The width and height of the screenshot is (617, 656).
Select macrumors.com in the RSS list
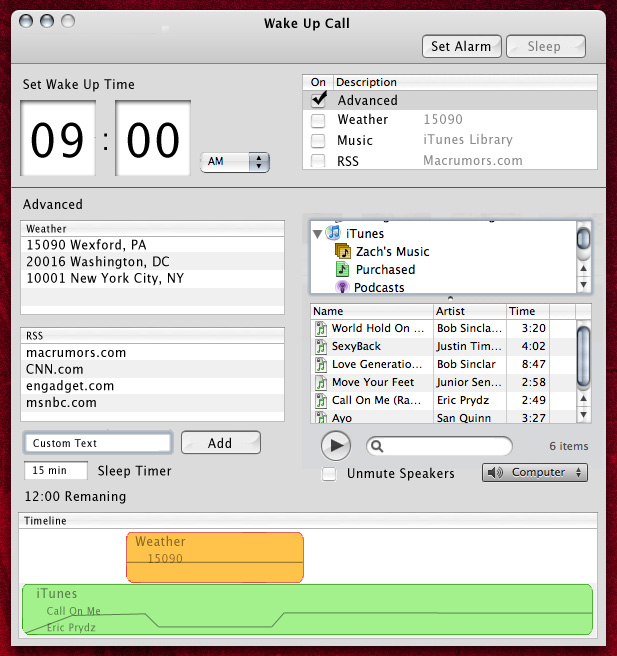point(152,353)
